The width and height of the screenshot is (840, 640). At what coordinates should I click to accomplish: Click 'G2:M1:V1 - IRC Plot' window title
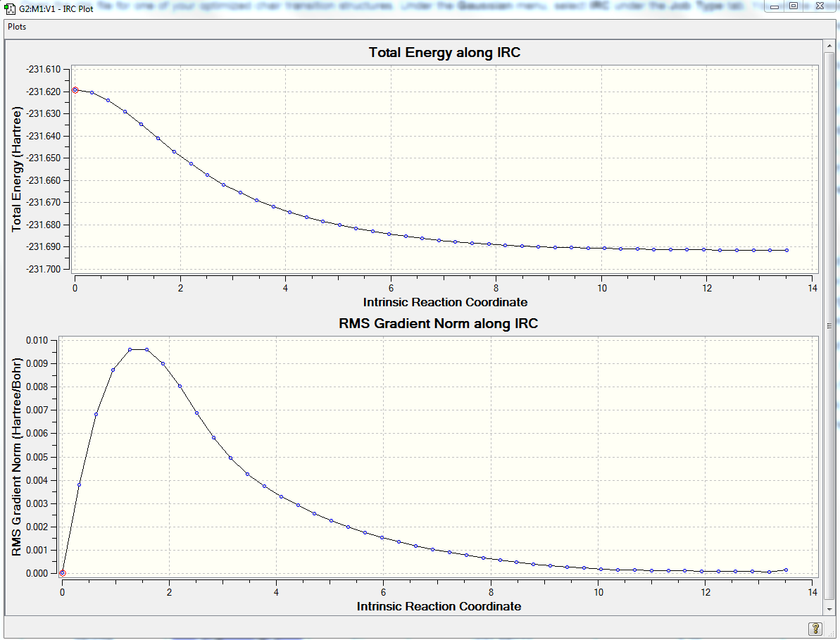pos(56,8)
